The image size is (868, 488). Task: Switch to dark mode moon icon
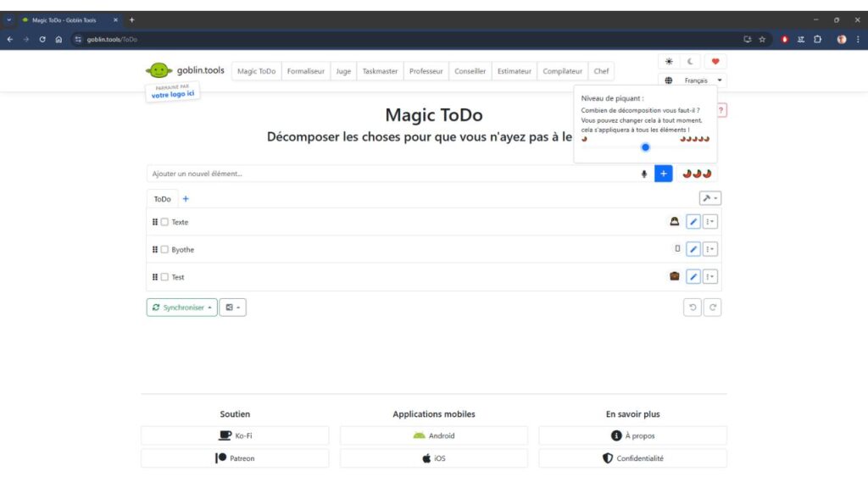(x=690, y=61)
